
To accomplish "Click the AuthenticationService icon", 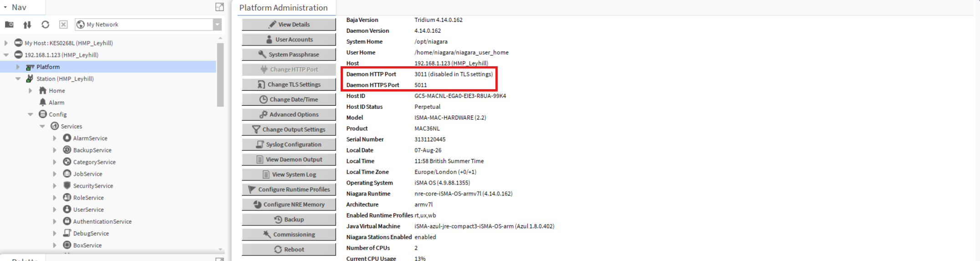I will (67, 220).
